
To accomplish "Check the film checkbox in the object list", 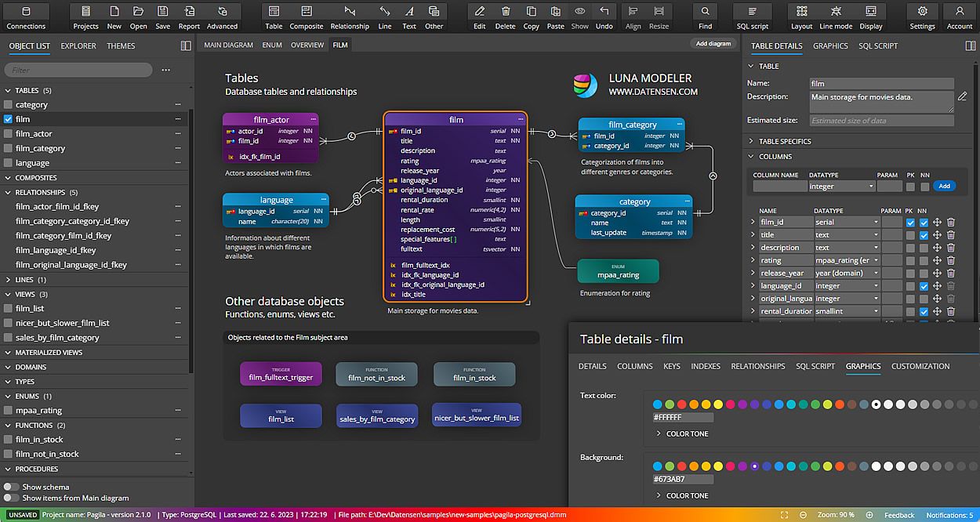I will point(9,119).
